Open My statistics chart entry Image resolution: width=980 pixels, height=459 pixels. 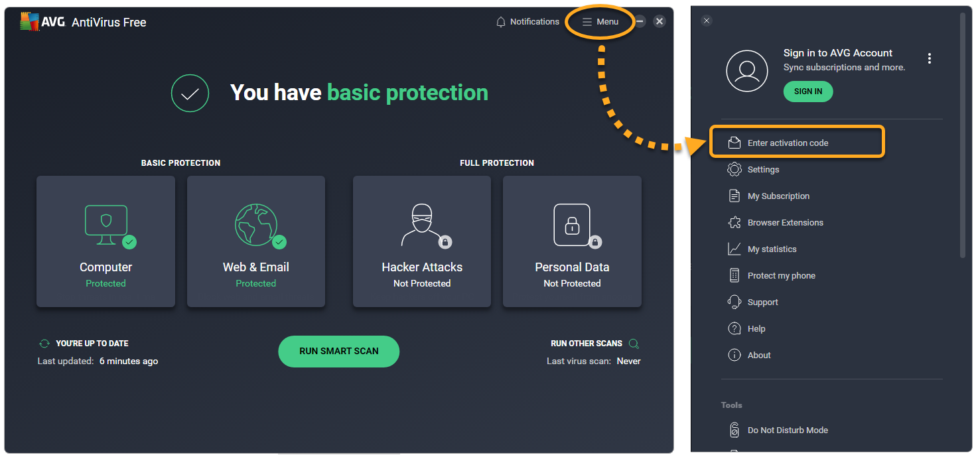(772, 249)
